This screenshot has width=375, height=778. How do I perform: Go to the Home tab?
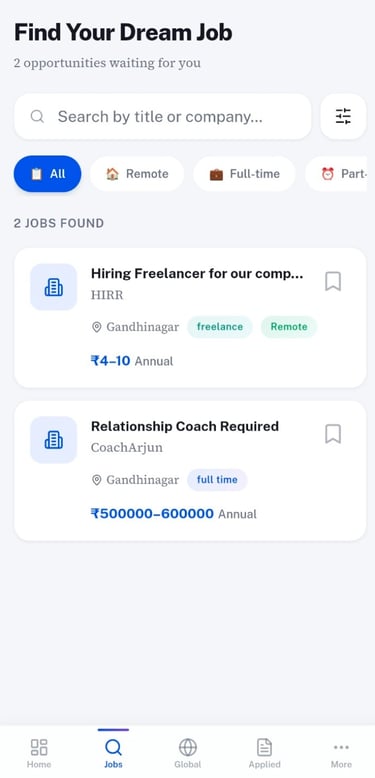coord(39,753)
